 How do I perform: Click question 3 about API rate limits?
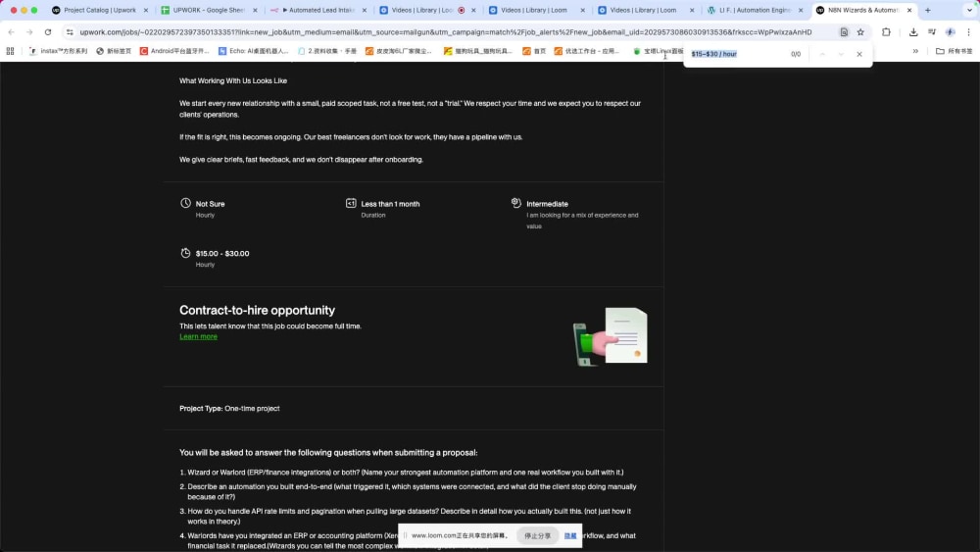coord(410,516)
